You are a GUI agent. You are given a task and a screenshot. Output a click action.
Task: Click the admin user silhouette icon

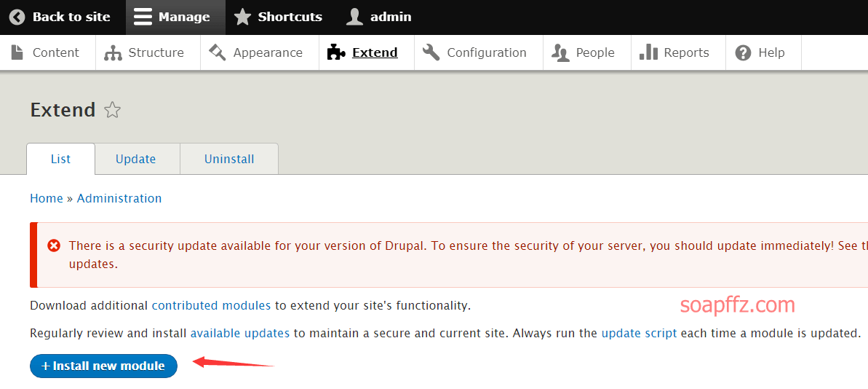tap(354, 17)
